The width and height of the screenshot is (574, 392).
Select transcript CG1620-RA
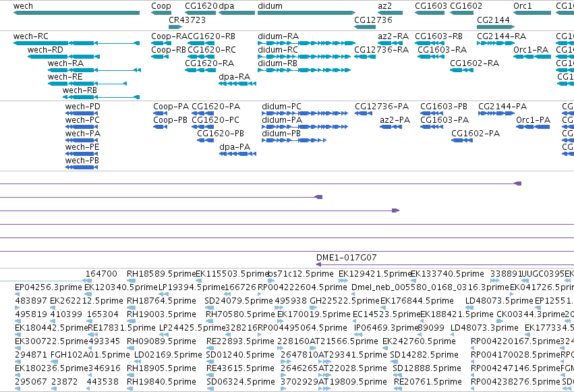(200, 70)
